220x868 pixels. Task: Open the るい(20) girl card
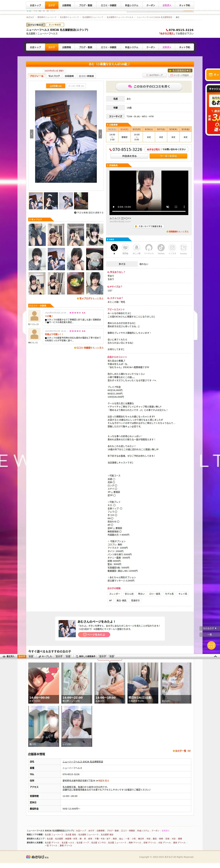[x=176, y=683]
